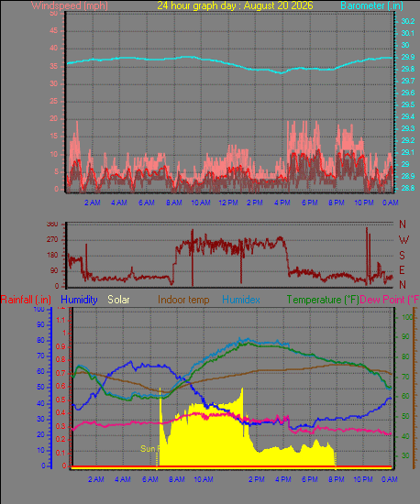Click the Rainfall (.in) legend label
Screen dimensions: 420x504
(x=26, y=300)
